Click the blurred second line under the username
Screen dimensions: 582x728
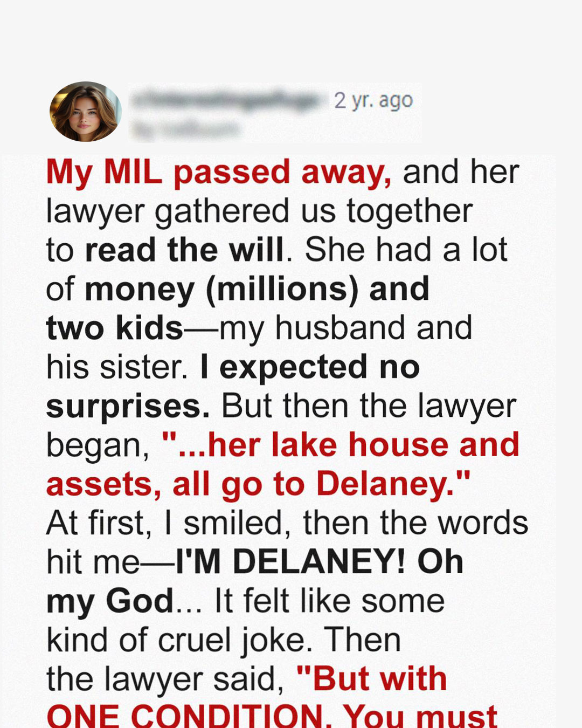point(186,128)
